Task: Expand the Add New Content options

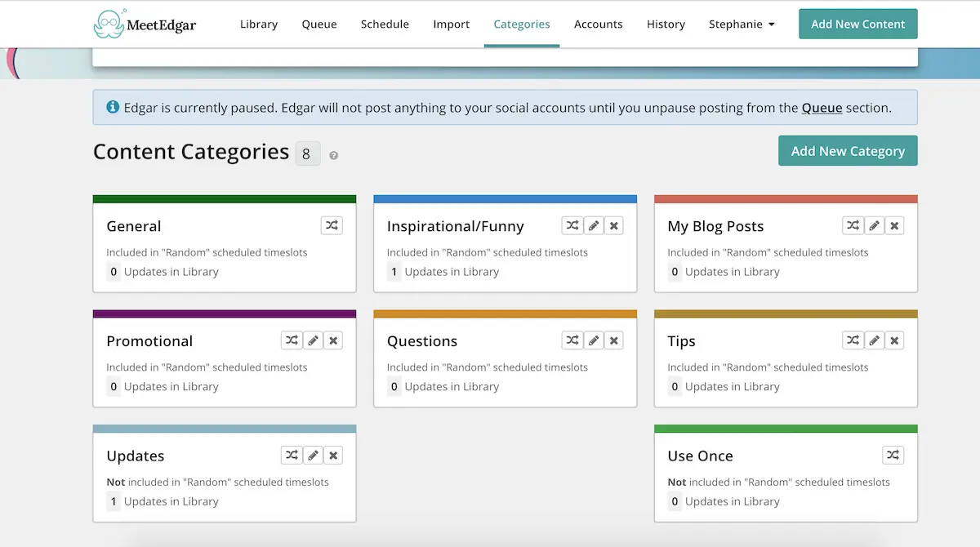Action: tap(857, 24)
